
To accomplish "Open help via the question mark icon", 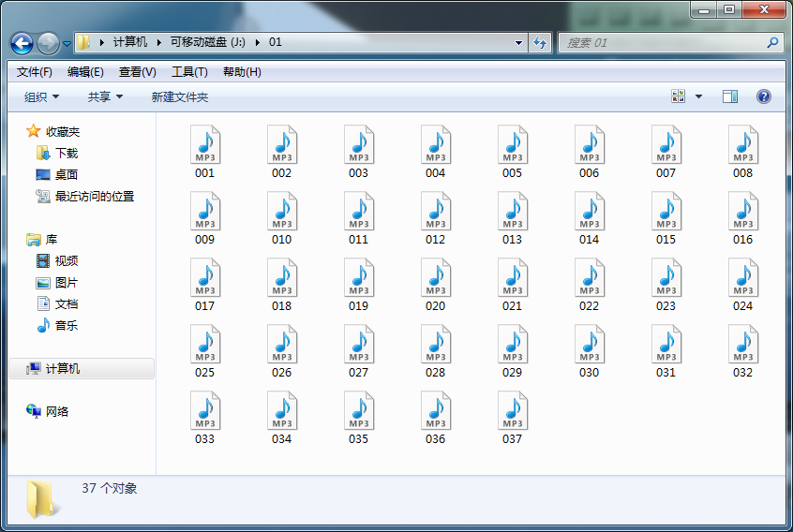I will click(764, 96).
